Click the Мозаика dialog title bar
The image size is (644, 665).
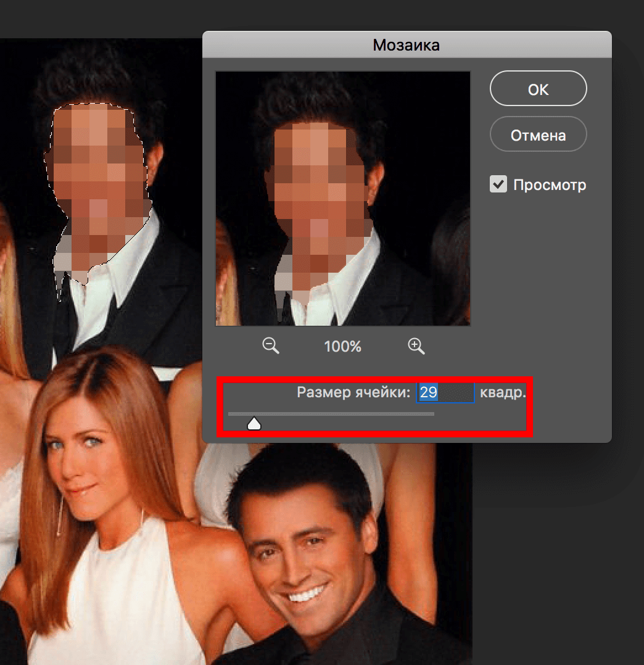407,45
